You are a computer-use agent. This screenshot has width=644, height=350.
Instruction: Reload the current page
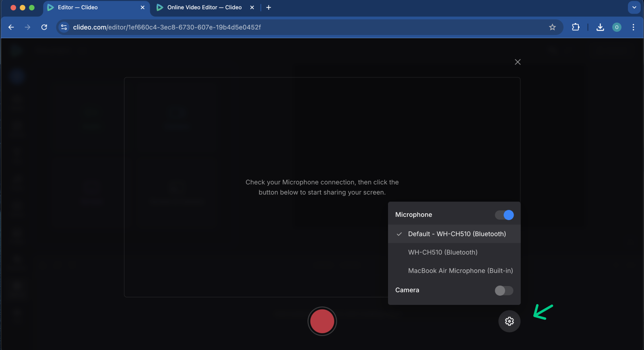click(x=44, y=27)
